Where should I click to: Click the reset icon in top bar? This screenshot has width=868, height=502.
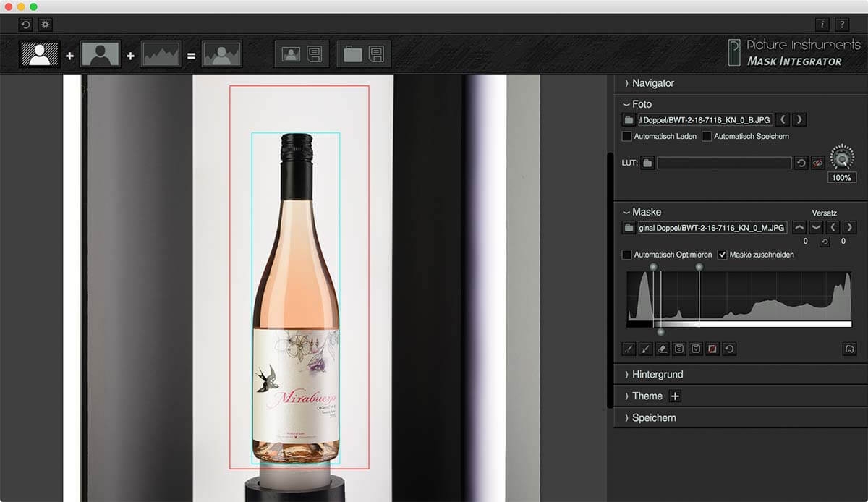point(26,25)
